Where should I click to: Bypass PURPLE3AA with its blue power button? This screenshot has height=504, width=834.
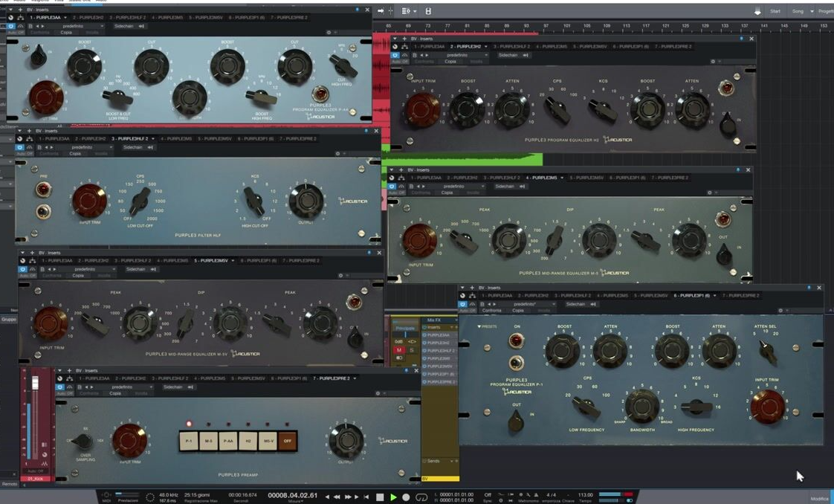click(x=10, y=25)
